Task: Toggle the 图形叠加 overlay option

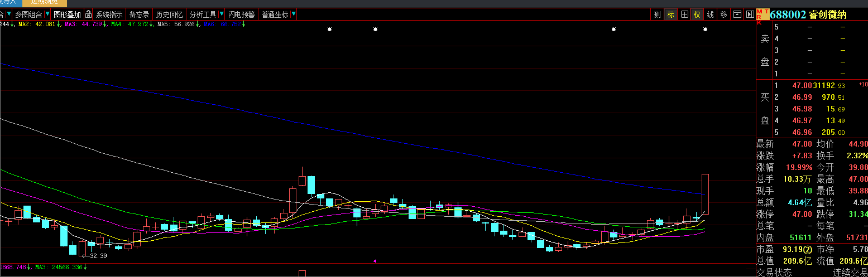Action: tap(67, 14)
